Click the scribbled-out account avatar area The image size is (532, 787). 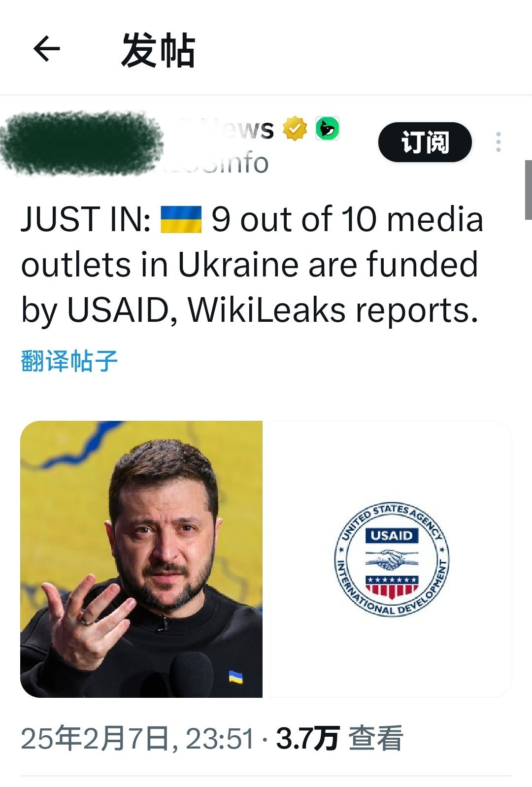(81, 143)
